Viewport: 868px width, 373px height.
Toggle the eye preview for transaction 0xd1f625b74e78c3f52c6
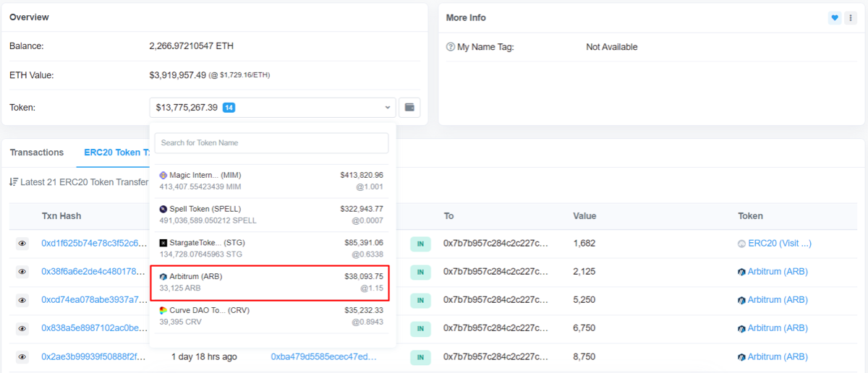point(22,244)
